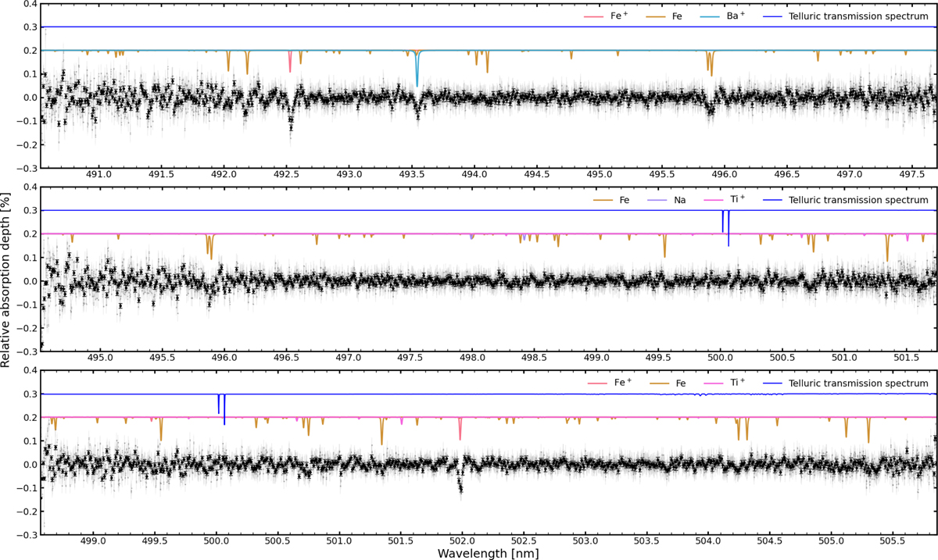938x560 pixels.
Task: Select the pink Fe+ line near 492.5 nm
Action: 290,62
